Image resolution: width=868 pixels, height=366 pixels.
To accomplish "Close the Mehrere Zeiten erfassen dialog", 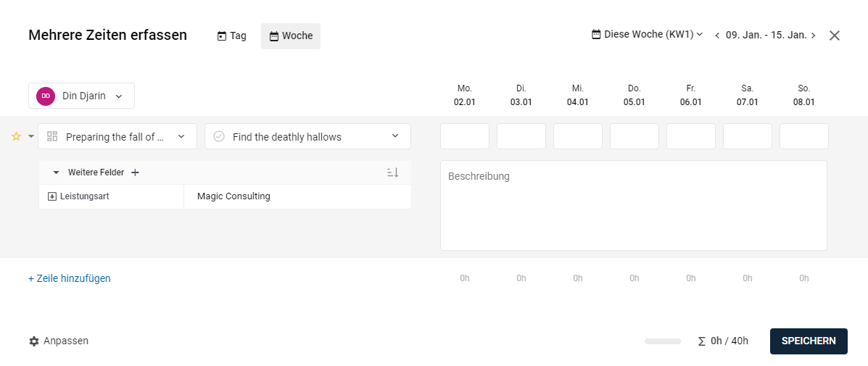I will point(835,36).
